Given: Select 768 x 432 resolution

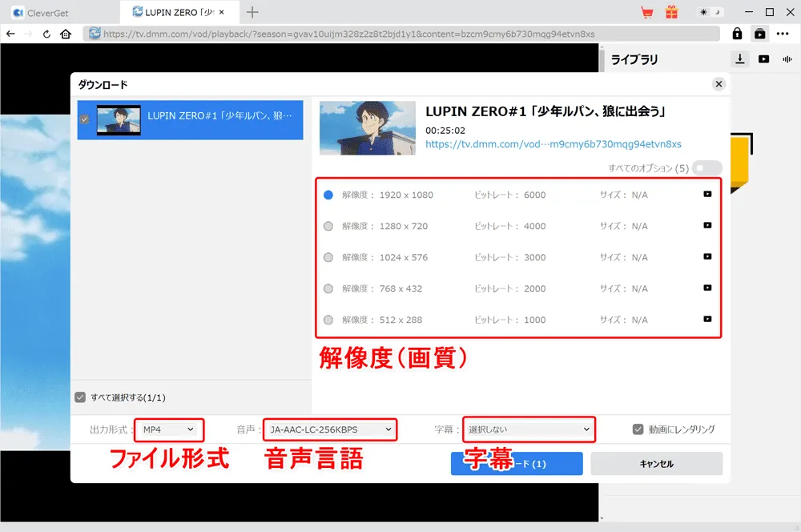Looking at the screenshot, I should [x=328, y=288].
